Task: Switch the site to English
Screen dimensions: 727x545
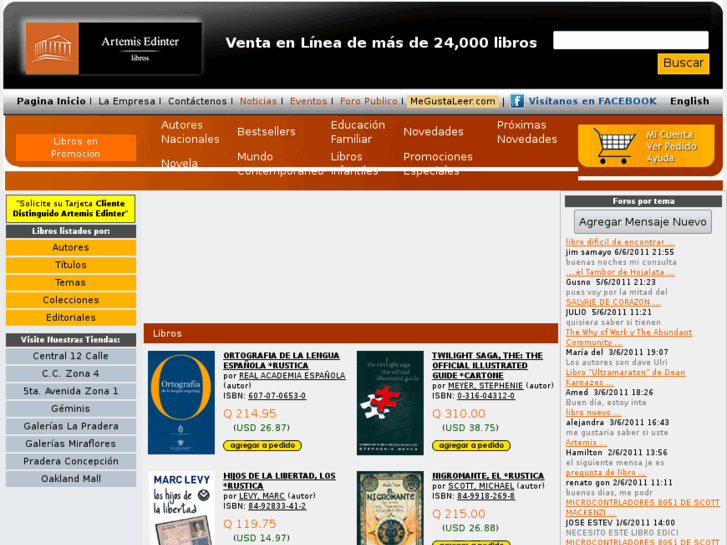Action: coord(689,101)
